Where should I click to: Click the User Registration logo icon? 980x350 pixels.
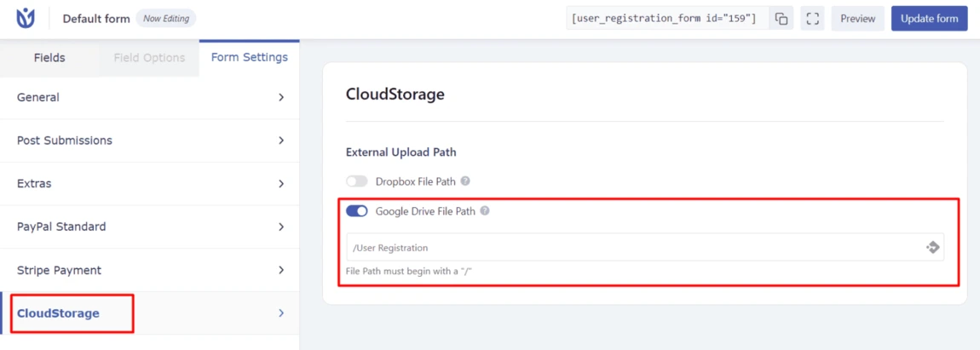25,19
